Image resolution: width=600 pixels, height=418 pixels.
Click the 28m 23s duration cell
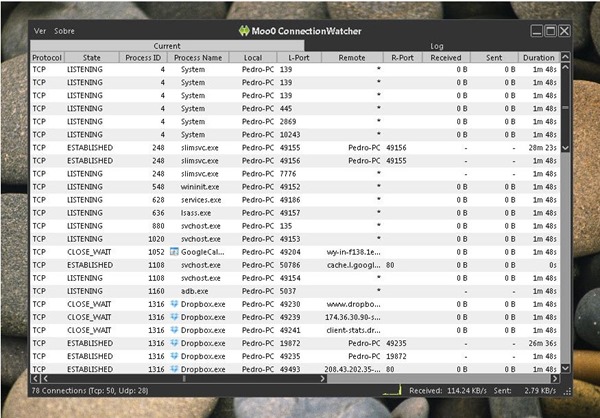[x=543, y=147]
